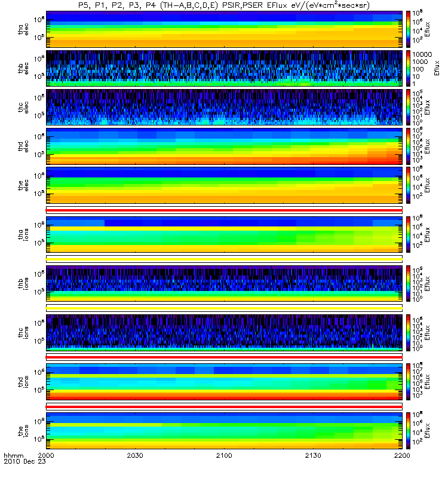The image size is (448, 478).
Task: Click the red status bar above tha ions
Action: [x=225, y=210]
